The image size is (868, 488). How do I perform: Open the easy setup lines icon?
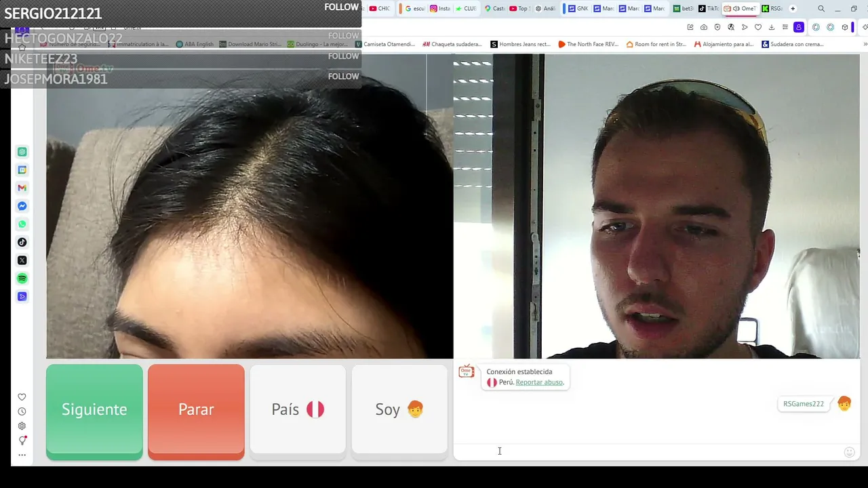[x=785, y=27]
